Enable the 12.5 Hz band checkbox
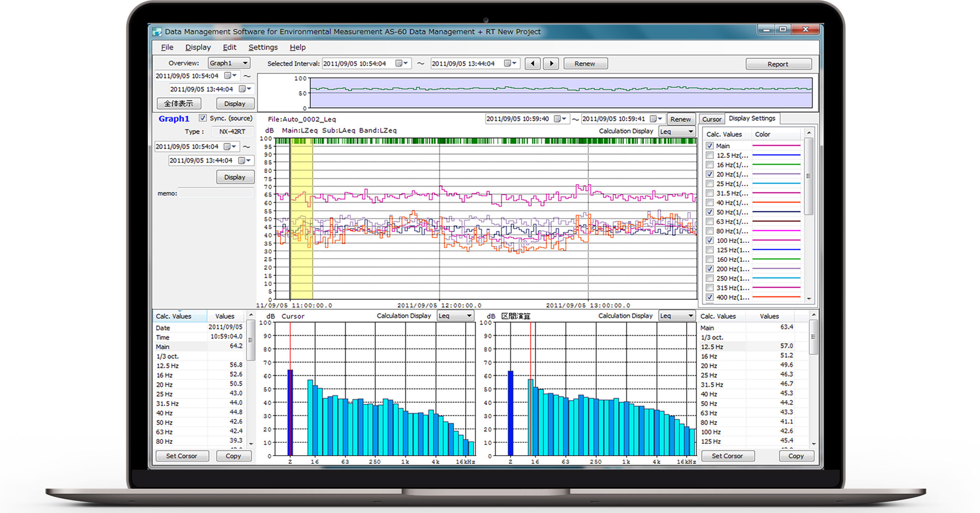 pos(710,155)
